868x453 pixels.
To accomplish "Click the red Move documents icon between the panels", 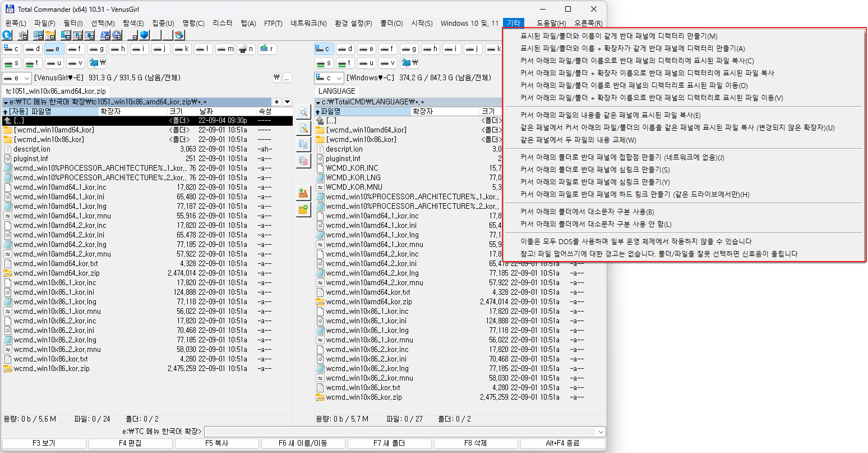I will 303,161.
